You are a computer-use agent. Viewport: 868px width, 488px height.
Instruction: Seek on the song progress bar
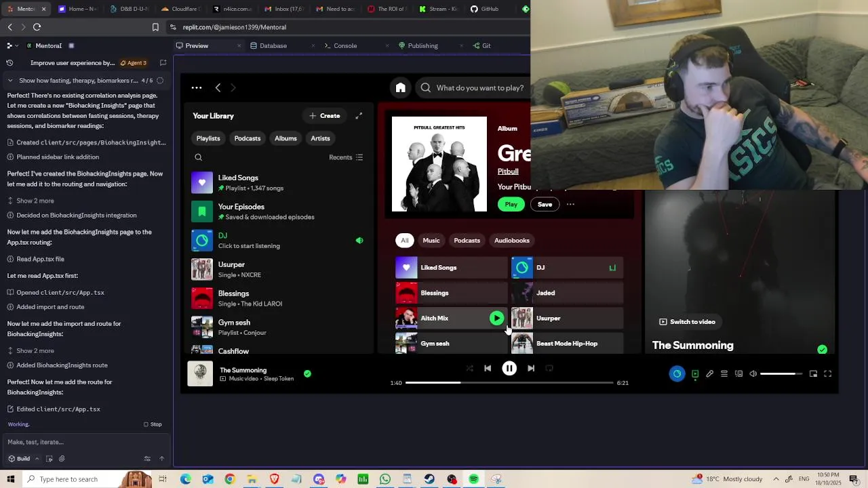(509, 383)
